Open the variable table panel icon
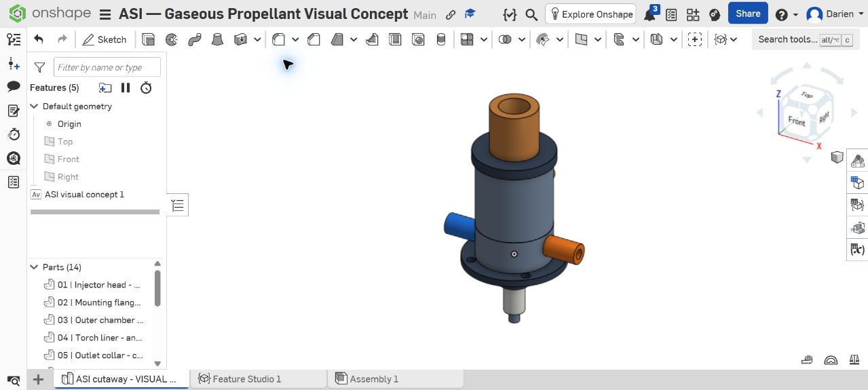The image size is (868, 390). 858,250
